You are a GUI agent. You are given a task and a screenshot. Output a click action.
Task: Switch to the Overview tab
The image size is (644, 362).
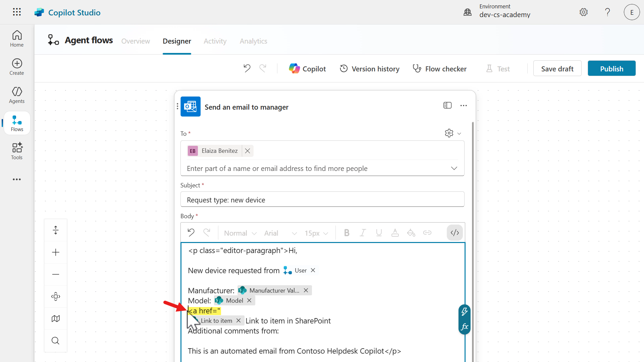click(136, 41)
